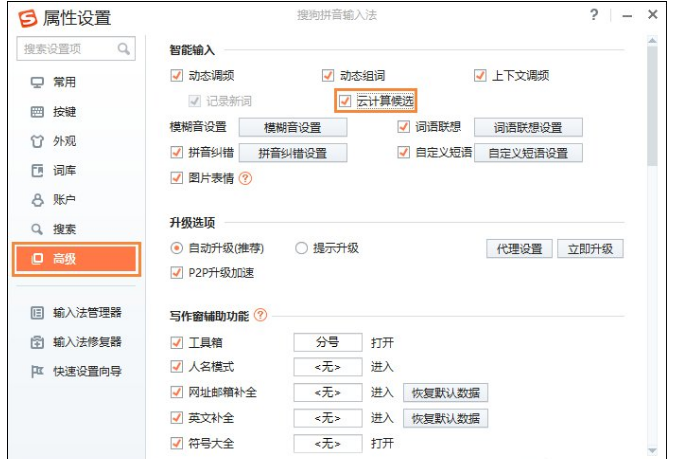677x459 pixels.
Task: Click the search magnifier in settings search box
Action: tap(123, 49)
